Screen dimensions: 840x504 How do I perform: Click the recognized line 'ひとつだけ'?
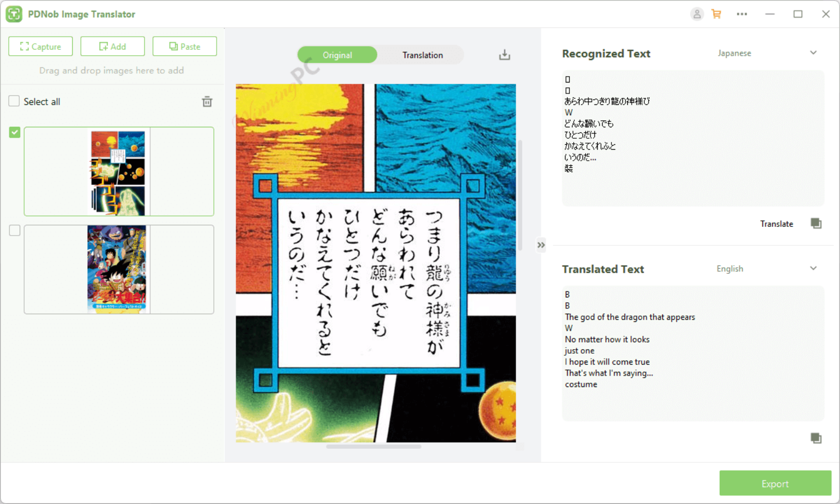(580, 134)
